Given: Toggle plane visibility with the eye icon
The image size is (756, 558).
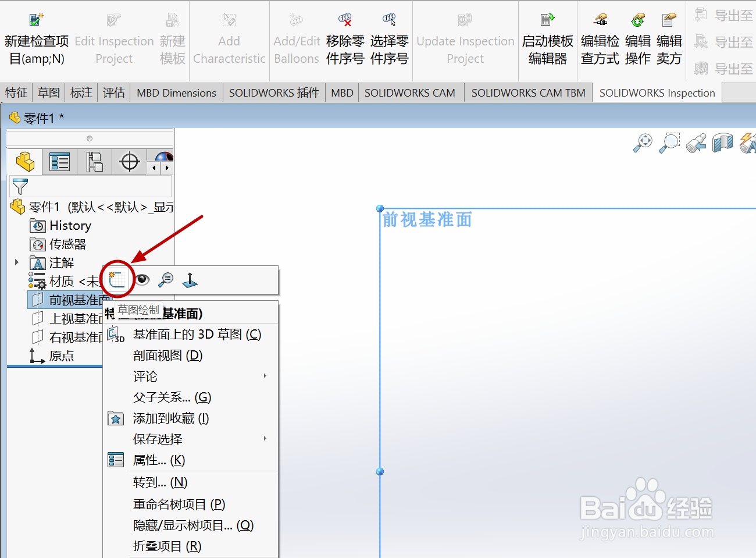Looking at the screenshot, I should pyautogui.click(x=142, y=280).
